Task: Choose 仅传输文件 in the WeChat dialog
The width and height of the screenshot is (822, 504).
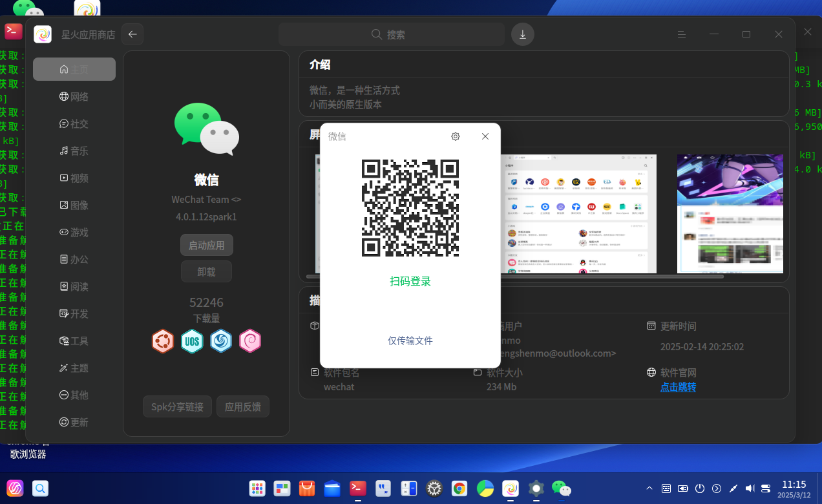Action: [x=410, y=341]
